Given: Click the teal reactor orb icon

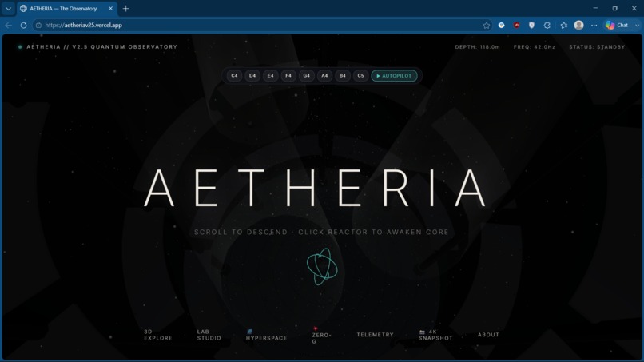Looking at the screenshot, I should point(322,267).
